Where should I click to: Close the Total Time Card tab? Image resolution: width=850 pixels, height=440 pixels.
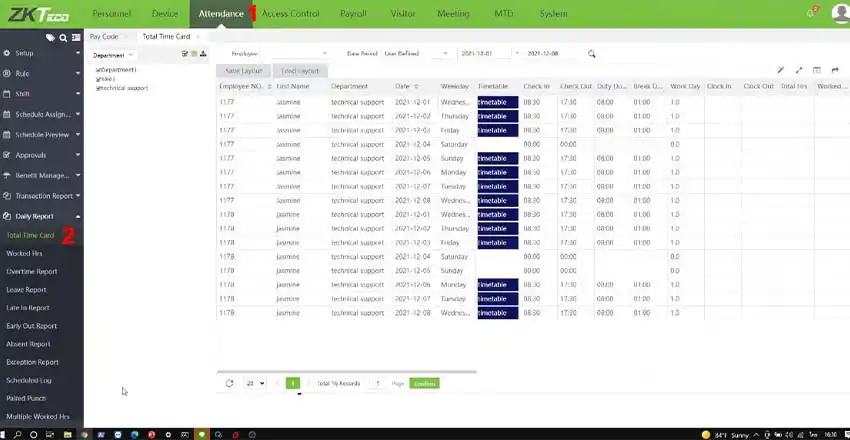click(197, 36)
